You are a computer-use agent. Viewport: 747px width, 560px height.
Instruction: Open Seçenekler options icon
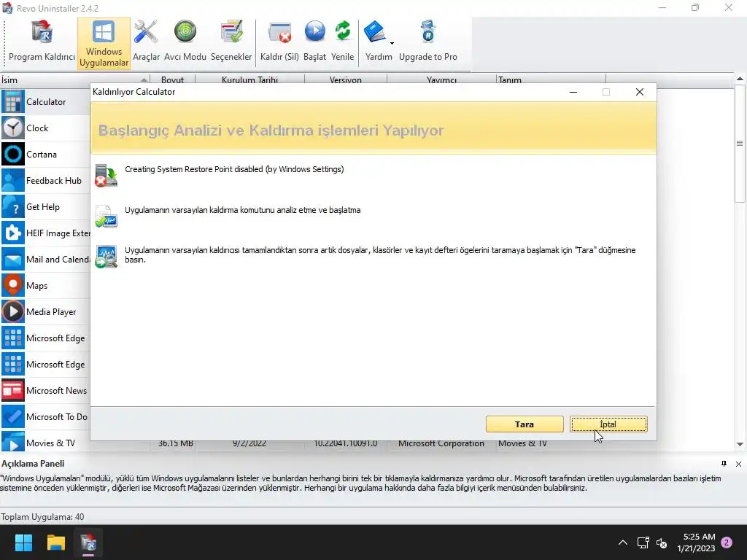pyautogui.click(x=231, y=42)
